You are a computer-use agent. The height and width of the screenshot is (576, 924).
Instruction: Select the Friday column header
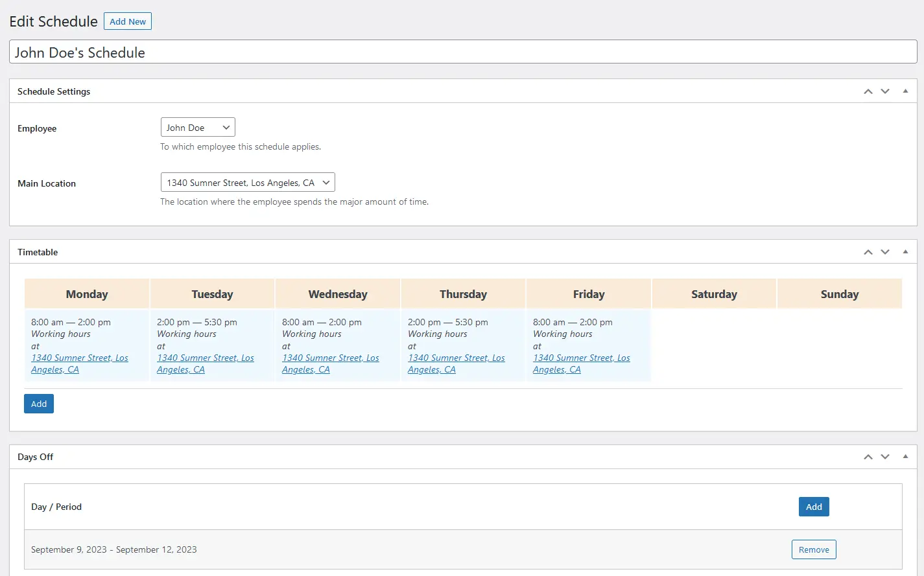click(x=589, y=294)
